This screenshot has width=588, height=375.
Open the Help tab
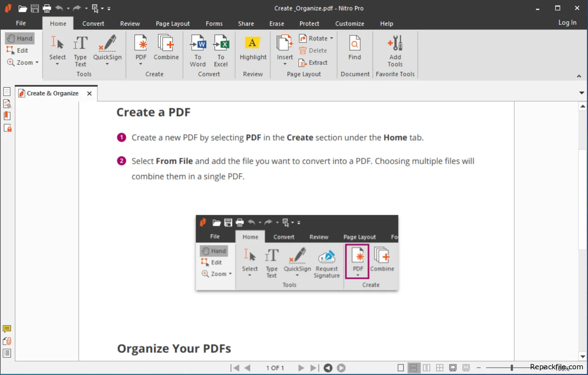click(387, 24)
